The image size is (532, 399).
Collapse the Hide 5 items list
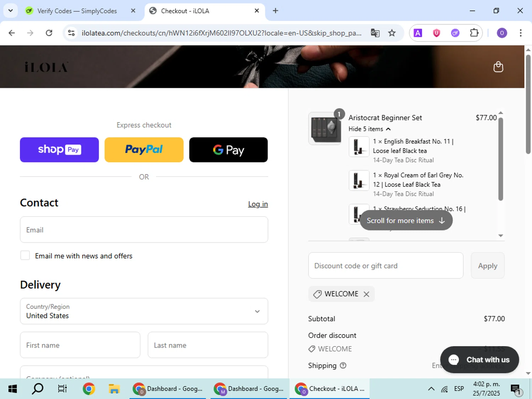369,129
